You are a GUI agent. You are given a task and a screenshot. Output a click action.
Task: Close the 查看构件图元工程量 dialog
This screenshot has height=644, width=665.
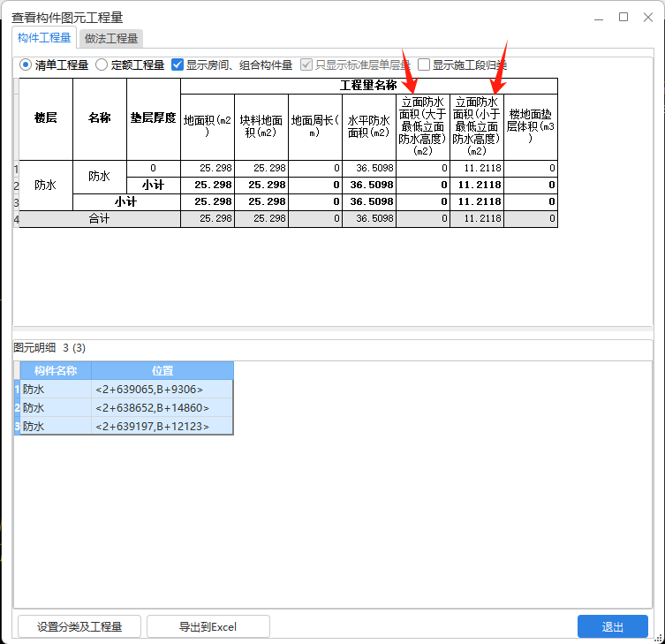coord(647,17)
